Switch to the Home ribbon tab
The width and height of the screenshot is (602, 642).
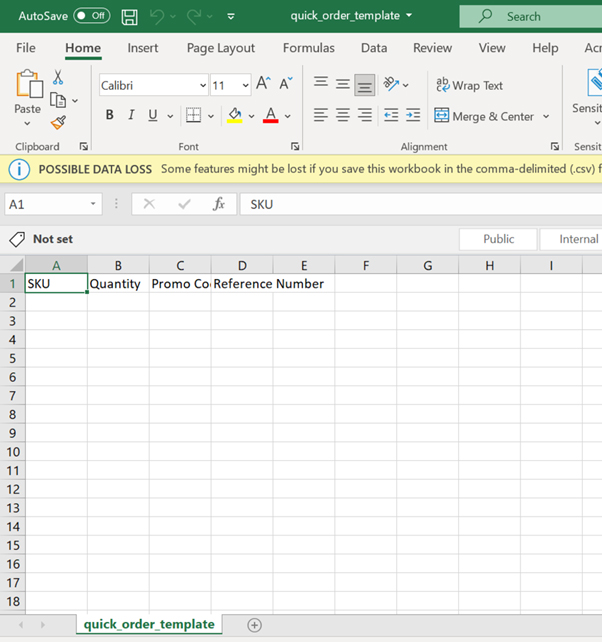coord(83,48)
